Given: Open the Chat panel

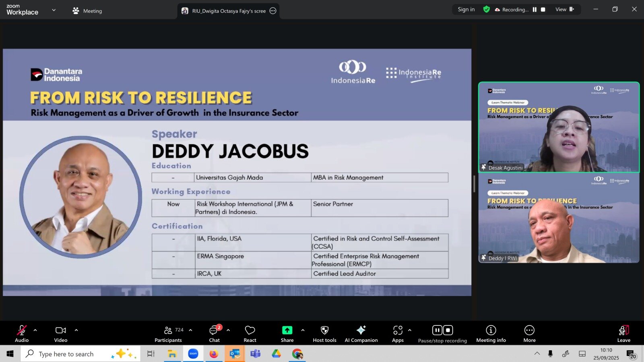Looking at the screenshot, I should coord(214,333).
